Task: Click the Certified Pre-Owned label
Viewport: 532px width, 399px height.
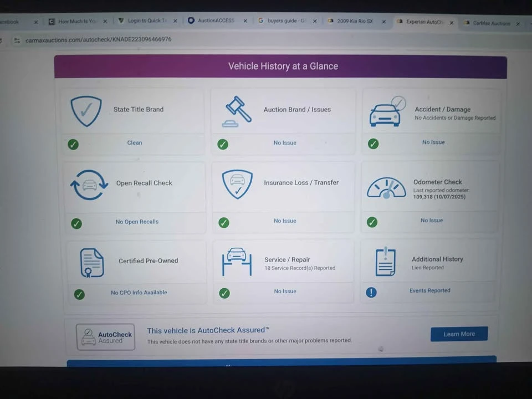Action: (x=149, y=260)
